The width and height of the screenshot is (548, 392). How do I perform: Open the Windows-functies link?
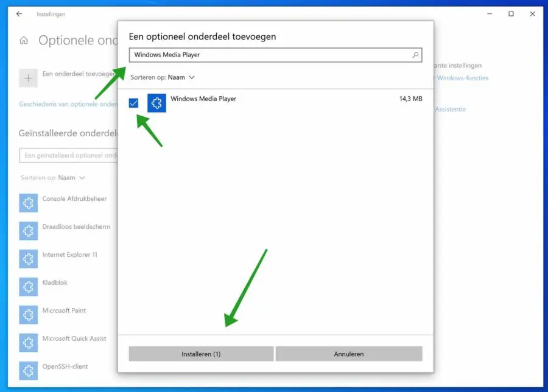tap(462, 79)
